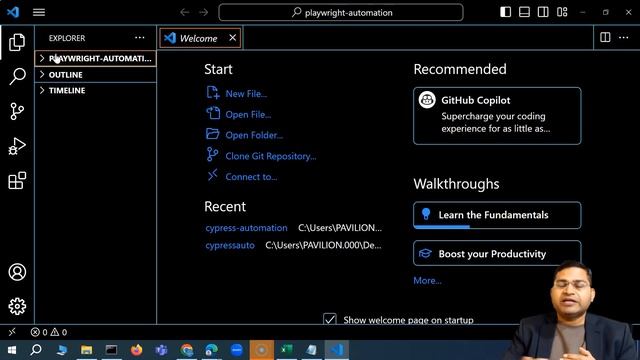This screenshot has width=640, height=360.
Task: Toggle the secondary side bar layout icon
Action: (x=543, y=12)
